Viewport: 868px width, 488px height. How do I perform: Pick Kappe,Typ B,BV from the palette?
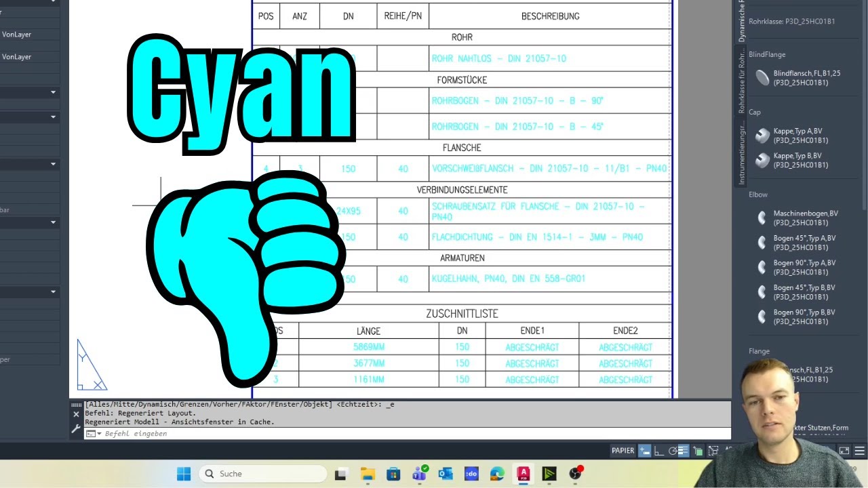(800, 160)
